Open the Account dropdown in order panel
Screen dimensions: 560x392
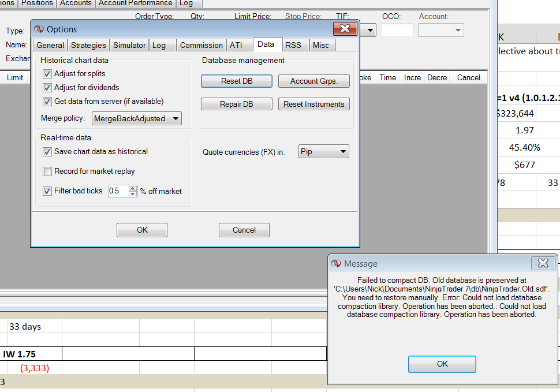click(441, 31)
